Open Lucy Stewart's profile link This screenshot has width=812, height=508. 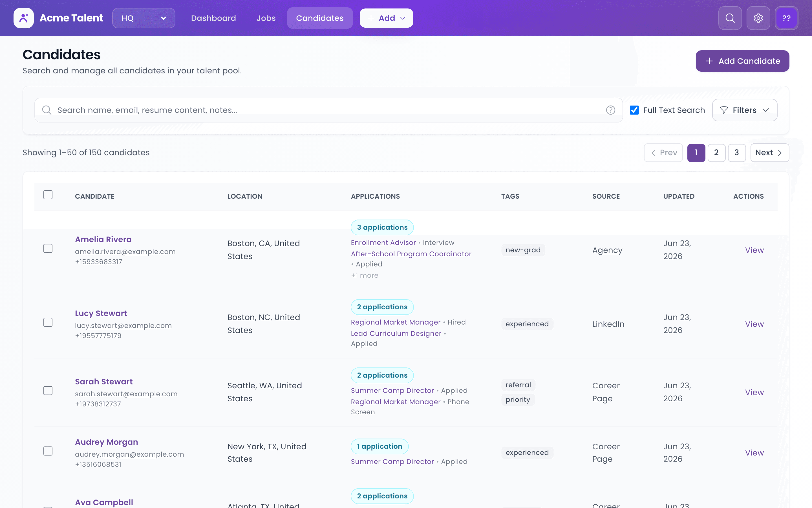(101, 314)
